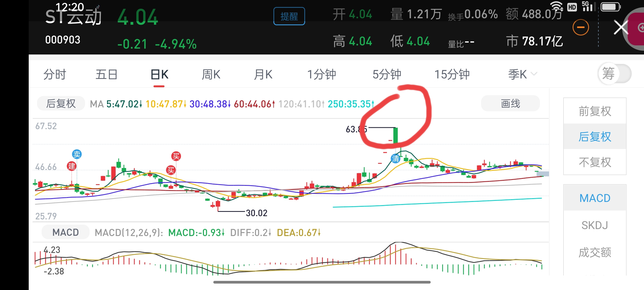644x290 pixels.
Task: Tap the blue 清 clear-position marker
Action: tap(396, 159)
